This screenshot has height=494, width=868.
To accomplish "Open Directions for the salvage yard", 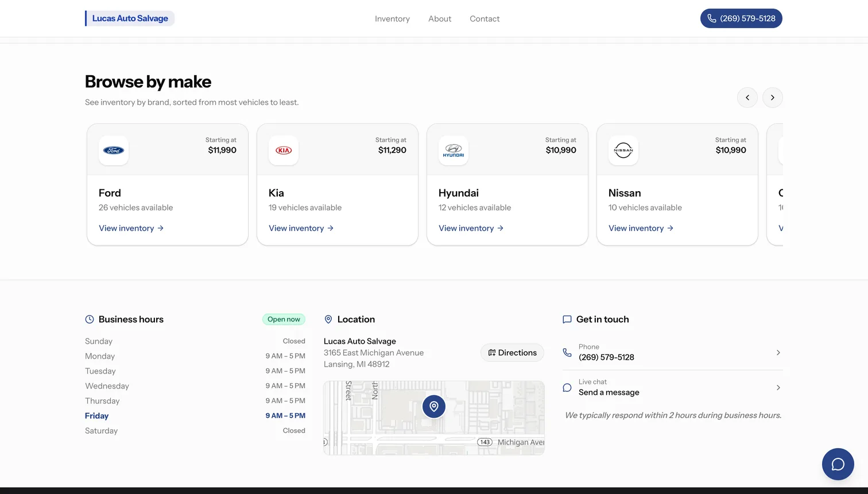I will [x=512, y=353].
